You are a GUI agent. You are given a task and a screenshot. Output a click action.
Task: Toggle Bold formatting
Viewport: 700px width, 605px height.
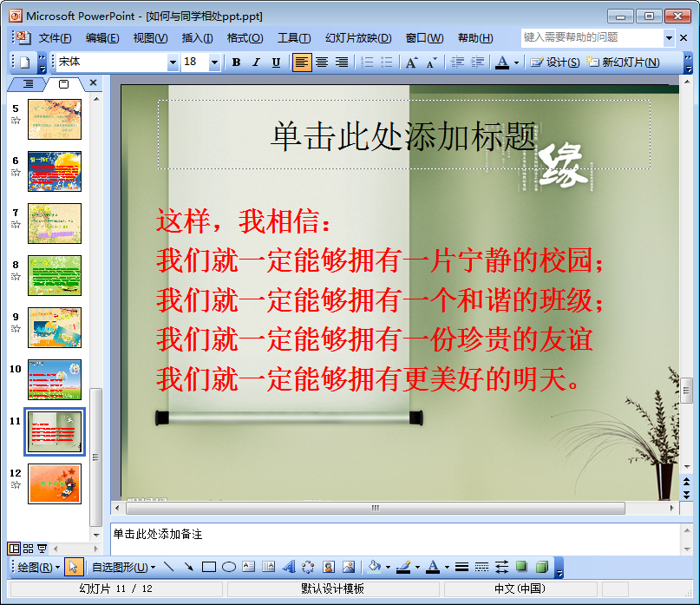(x=237, y=62)
